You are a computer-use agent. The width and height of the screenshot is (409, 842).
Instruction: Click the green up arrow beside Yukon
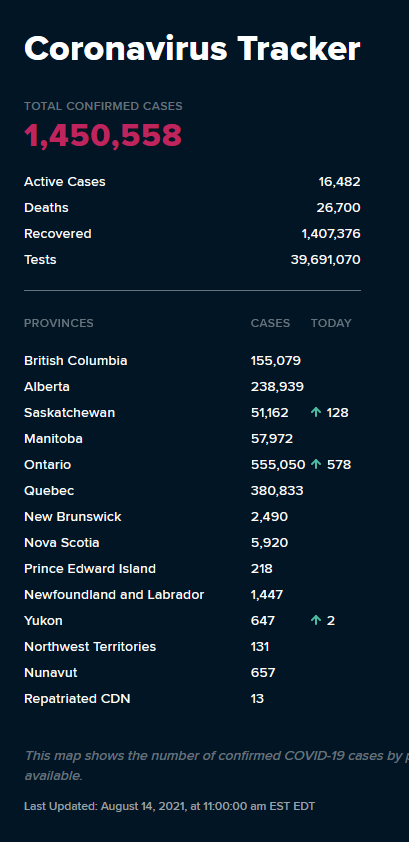click(x=316, y=621)
